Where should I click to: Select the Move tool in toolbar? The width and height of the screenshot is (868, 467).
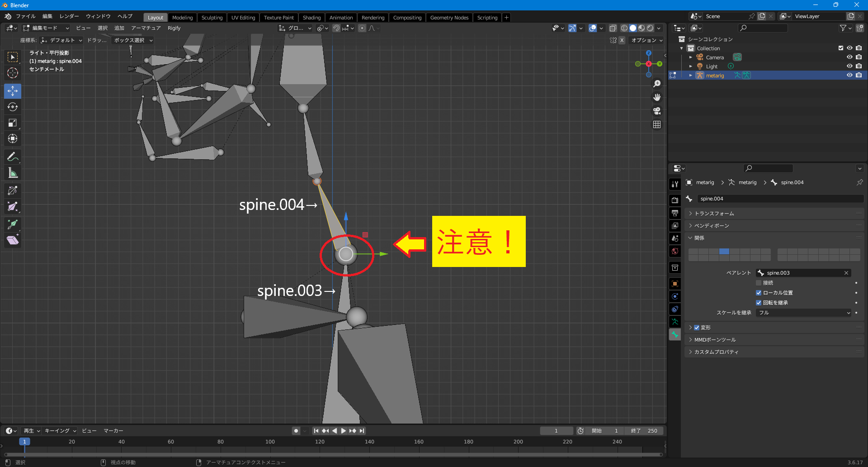[x=13, y=91]
